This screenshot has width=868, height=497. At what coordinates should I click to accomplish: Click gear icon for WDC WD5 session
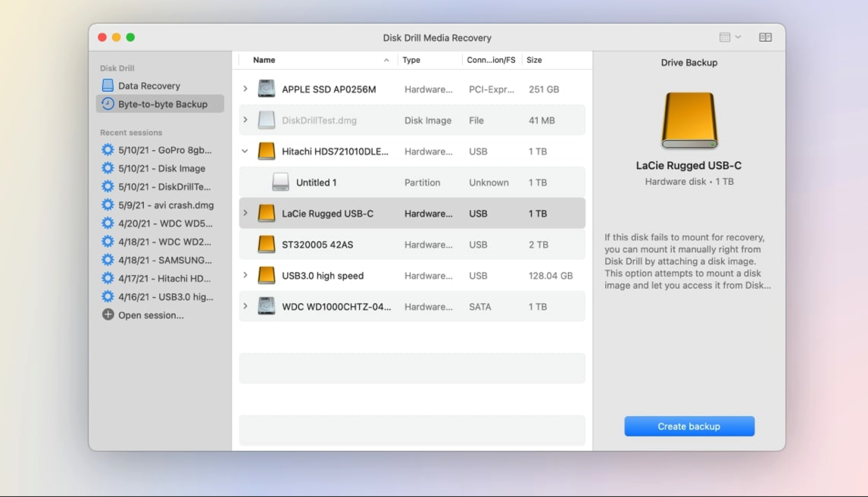click(108, 223)
